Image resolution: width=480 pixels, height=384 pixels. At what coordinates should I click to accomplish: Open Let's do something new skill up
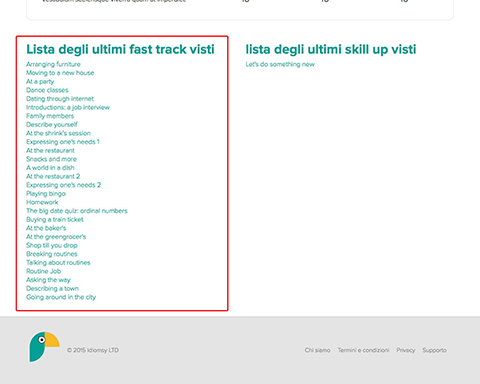280,64
